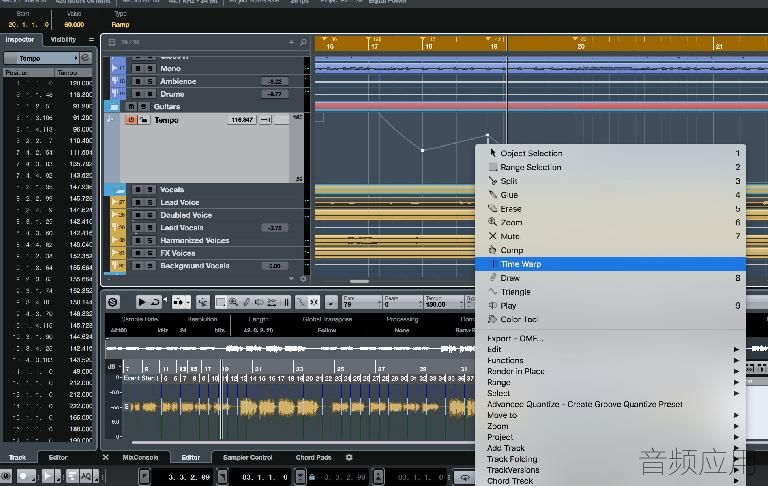Viewport: 768px width, 486px height.
Task: Click the Tempo track value 116.847
Action: pos(241,120)
